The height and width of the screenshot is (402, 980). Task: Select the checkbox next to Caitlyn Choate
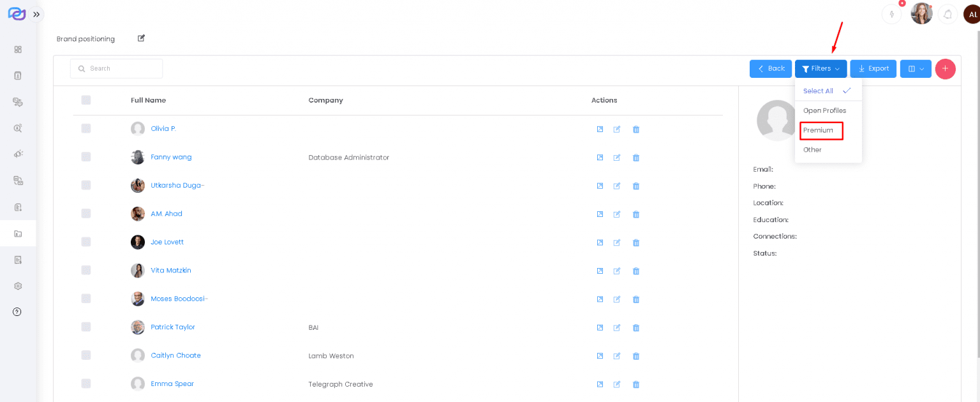click(x=86, y=355)
